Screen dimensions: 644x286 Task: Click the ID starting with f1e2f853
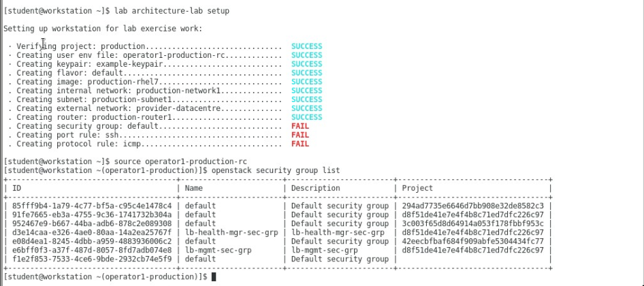click(x=92, y=259)
